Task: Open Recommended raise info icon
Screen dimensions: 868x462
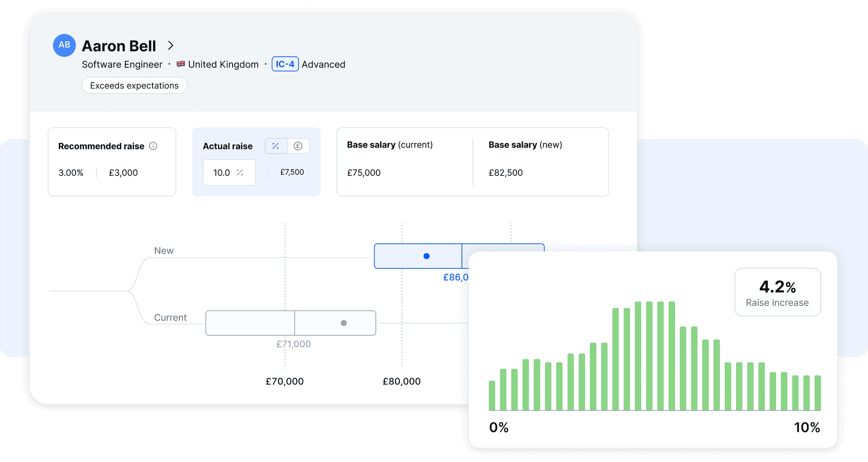Action: (x=153, y=146)
